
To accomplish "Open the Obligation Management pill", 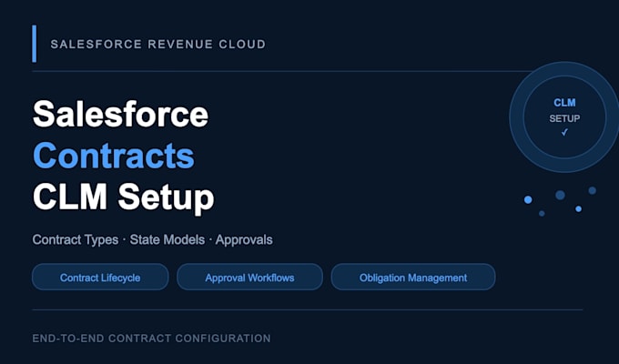I will pos(413,278).
